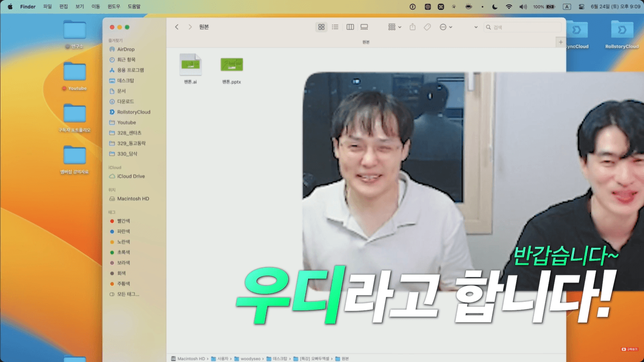Go back with the Finder back arrow

click(x=177, y=27)
